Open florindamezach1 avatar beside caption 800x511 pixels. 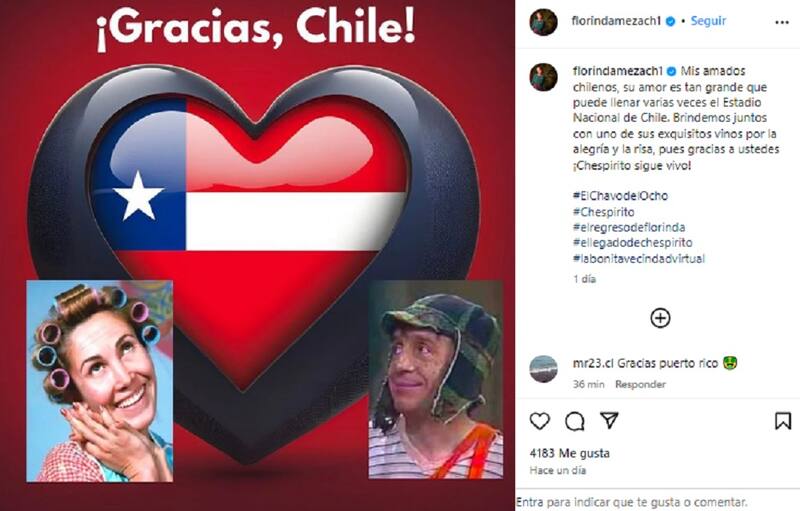[x=543, y=77]
